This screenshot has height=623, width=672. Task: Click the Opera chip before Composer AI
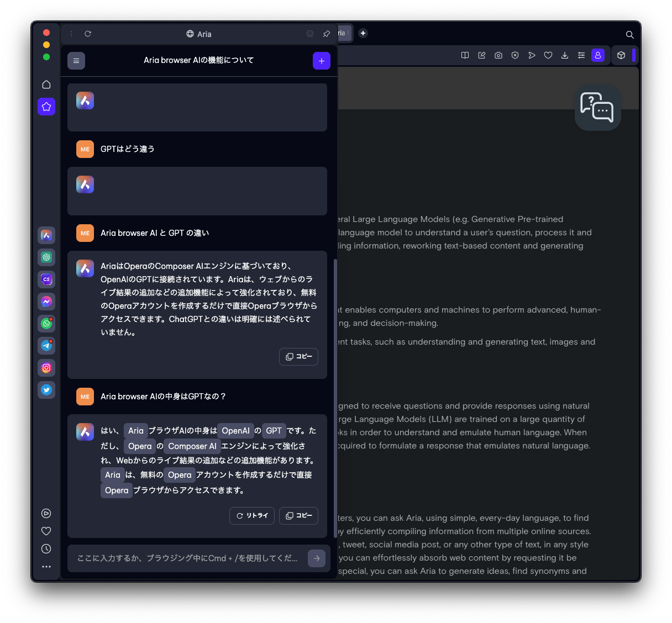[140, 446]
